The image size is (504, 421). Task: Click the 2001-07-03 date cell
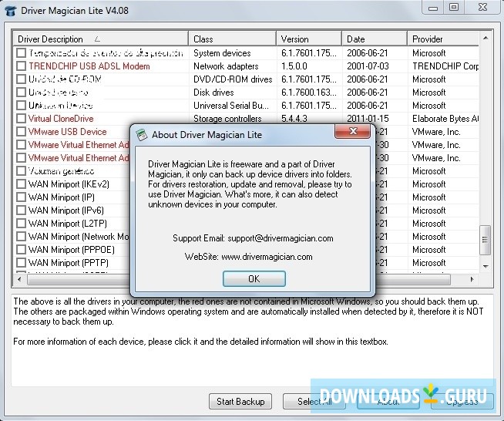(368, 66)
